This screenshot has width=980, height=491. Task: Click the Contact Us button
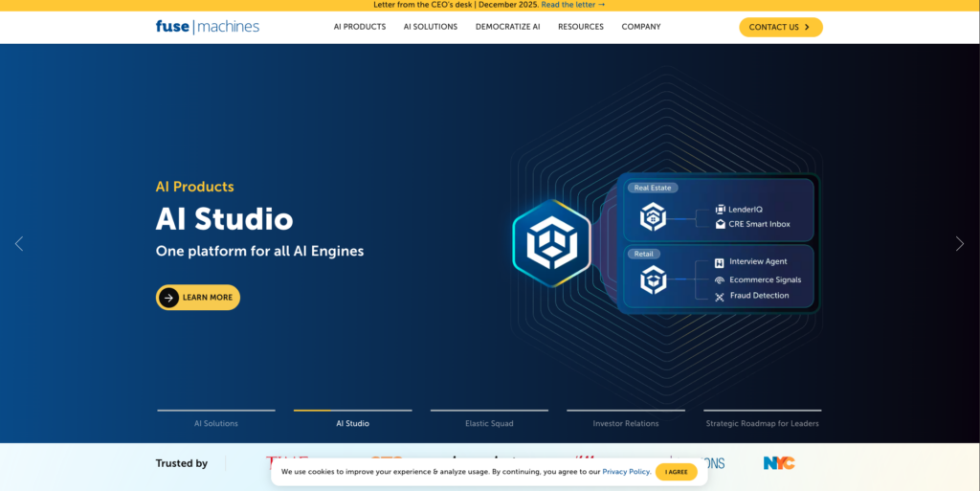(781, 27)
